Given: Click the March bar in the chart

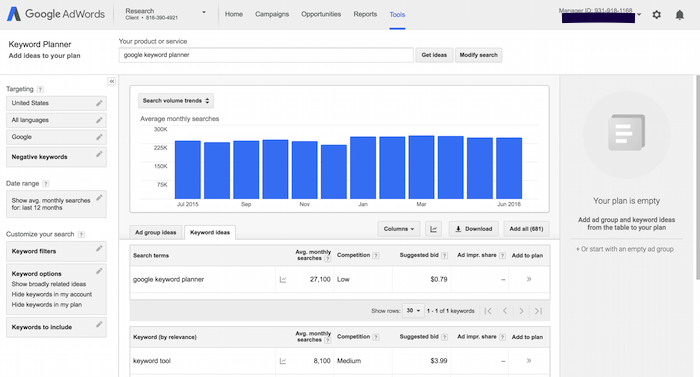Looking at the screenshot, I should click(x=421, y=167).
